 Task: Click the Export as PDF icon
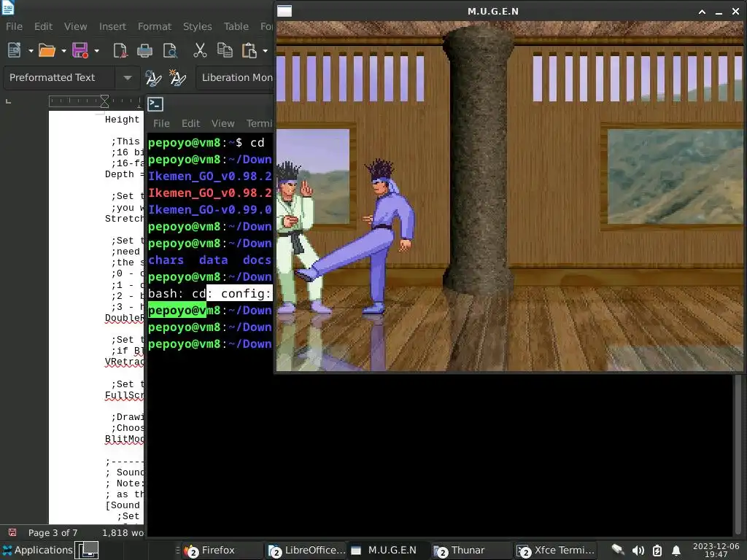click(x=120, y=50)
